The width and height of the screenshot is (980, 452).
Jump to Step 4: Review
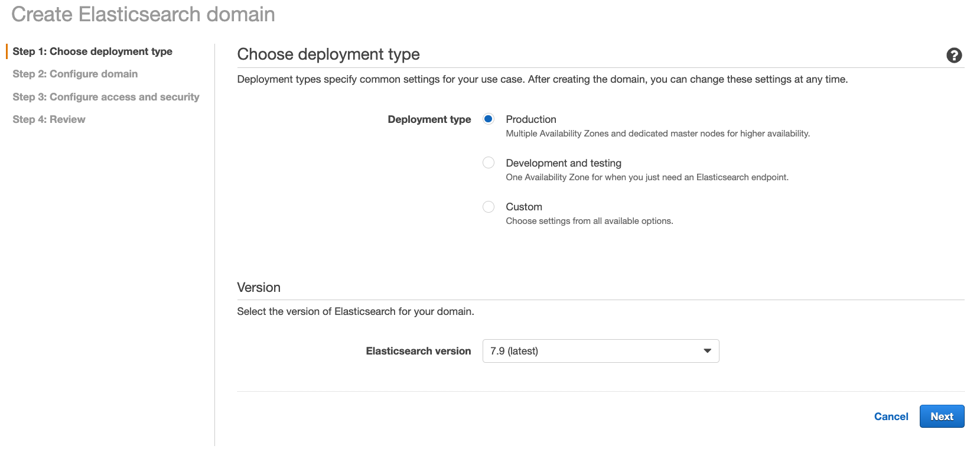coord(49,119)
